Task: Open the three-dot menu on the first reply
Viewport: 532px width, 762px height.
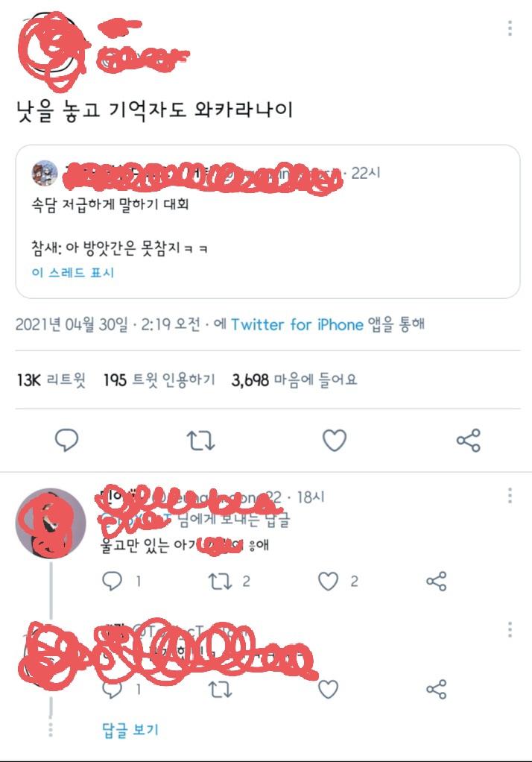Action: point(510,496)
